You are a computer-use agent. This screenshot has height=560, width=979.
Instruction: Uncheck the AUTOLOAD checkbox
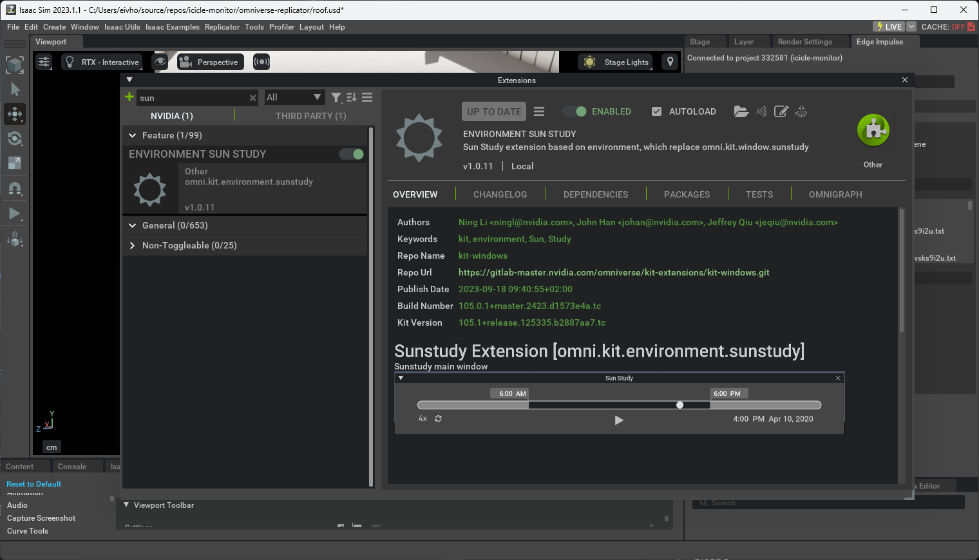(656, 111)
